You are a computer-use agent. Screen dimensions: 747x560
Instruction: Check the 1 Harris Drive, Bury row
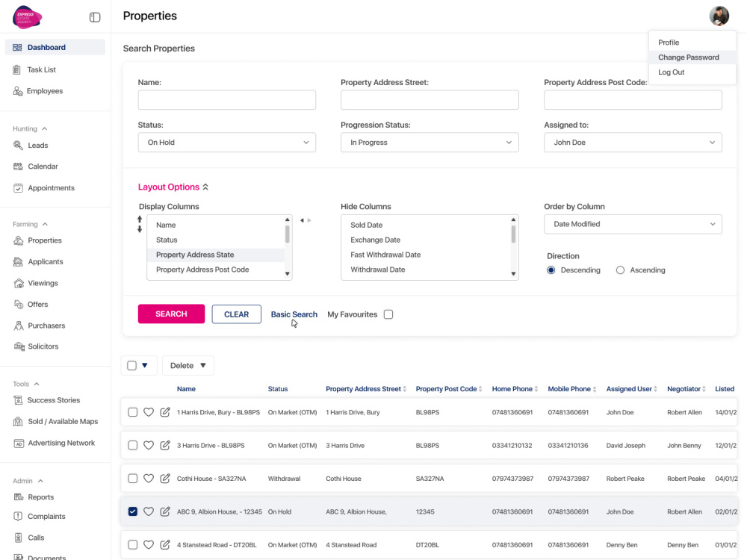133,412
